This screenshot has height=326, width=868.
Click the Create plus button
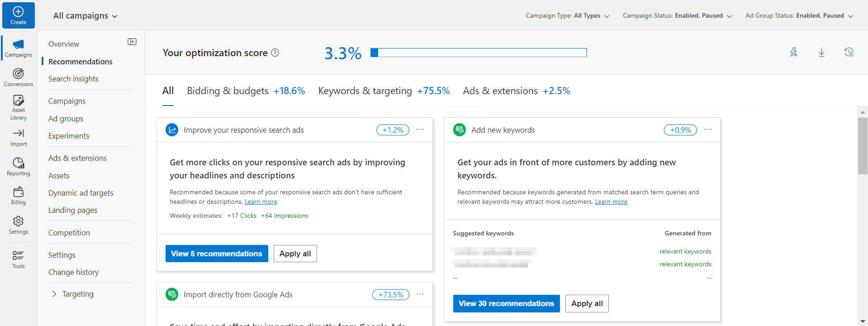(18, 15)
